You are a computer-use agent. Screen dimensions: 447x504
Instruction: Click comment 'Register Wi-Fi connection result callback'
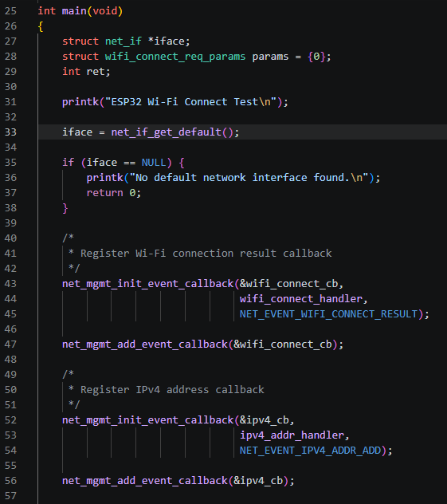[x=206, y=254]
